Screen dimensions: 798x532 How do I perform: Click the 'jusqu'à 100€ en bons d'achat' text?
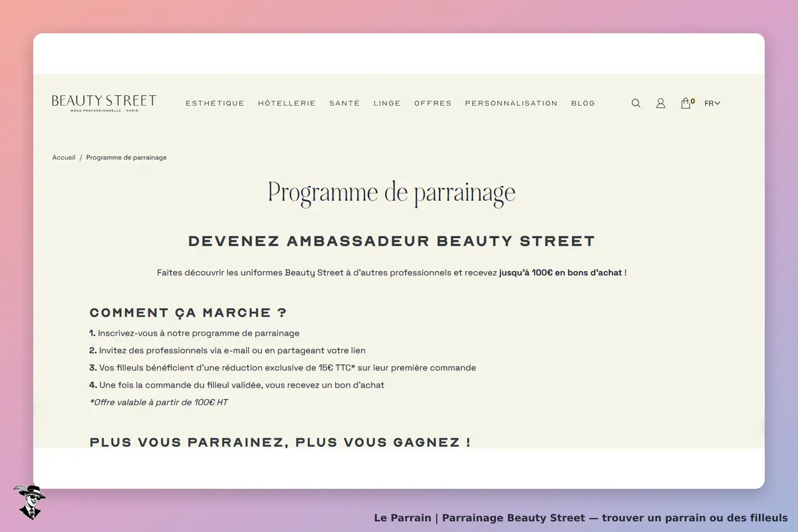[x=561, y=273]
